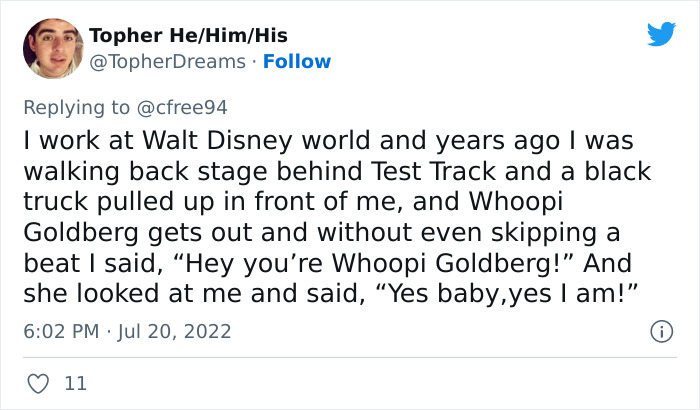Click the divider line above the likes
Image resolution: width=700 pixels, height=410 pixels.
[350, 357]
